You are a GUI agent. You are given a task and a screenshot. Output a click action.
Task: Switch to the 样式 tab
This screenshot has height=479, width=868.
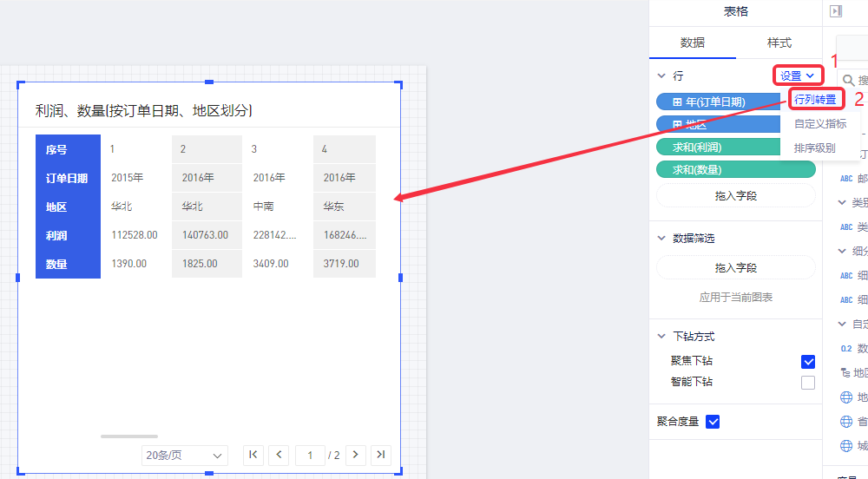tap(779, 43)
